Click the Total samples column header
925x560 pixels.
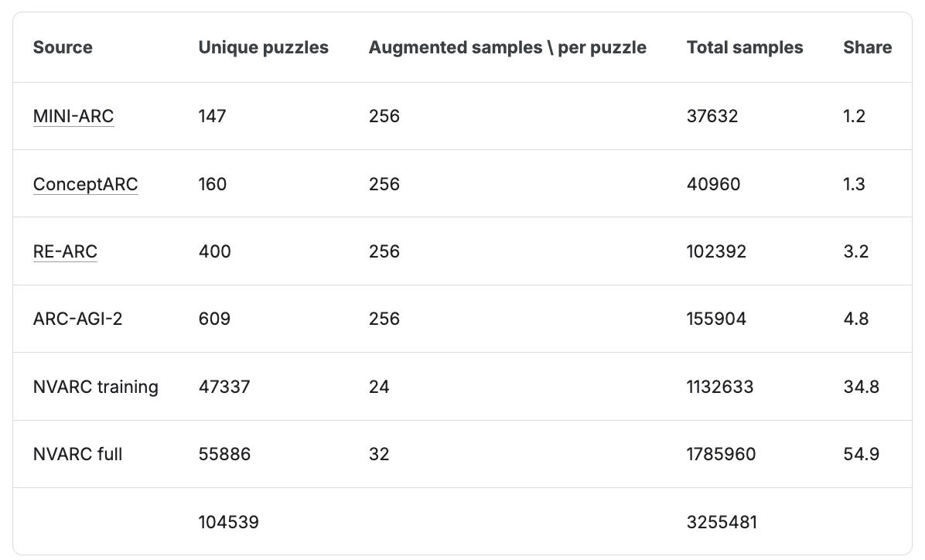[x=745, y=48]
